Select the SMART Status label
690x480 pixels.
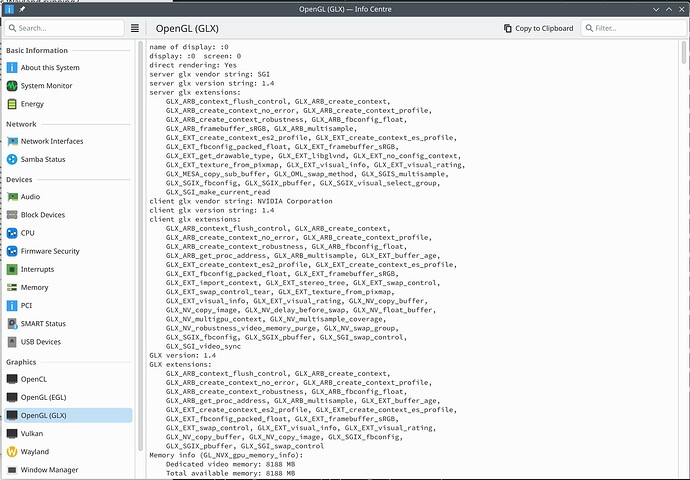(43, 324)
